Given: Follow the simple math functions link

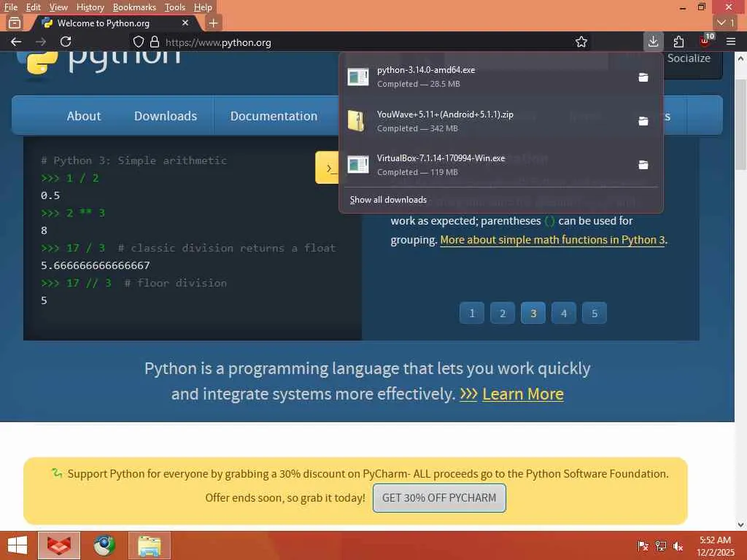Looking at the screenshot, I should 552,239.
